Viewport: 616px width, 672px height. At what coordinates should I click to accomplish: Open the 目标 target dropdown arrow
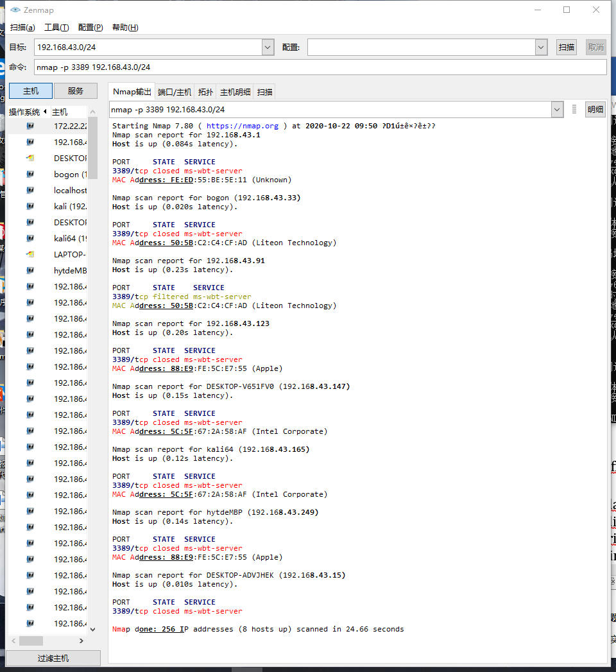(268, 47)
